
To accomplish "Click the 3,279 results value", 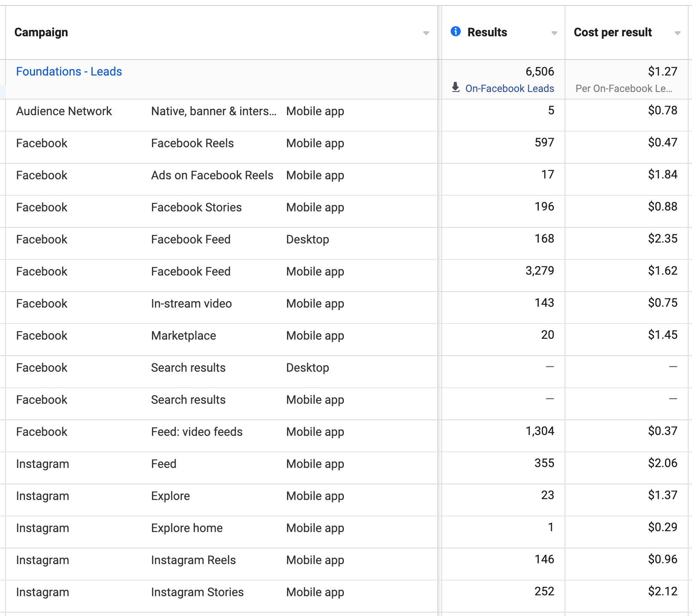I will [x=539, y=271].
